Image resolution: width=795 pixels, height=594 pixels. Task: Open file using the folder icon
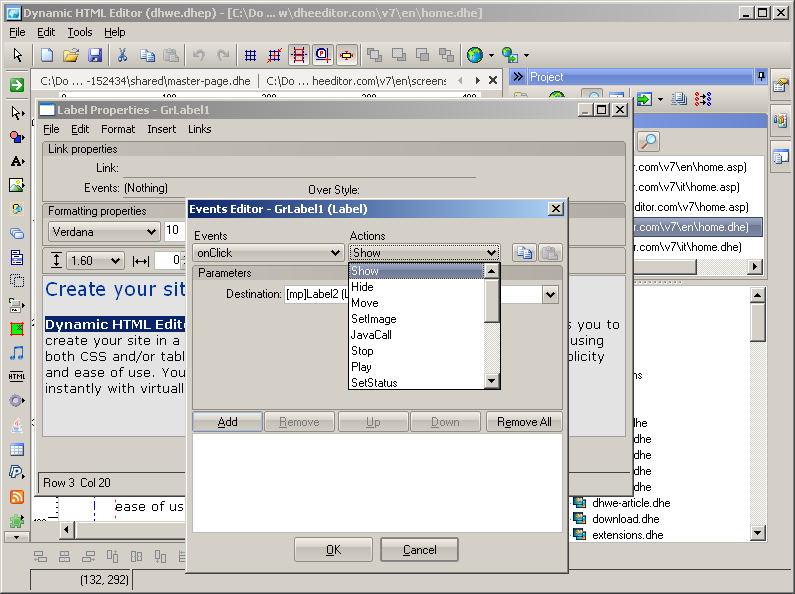pyautogui.click(x=71, y=55)
